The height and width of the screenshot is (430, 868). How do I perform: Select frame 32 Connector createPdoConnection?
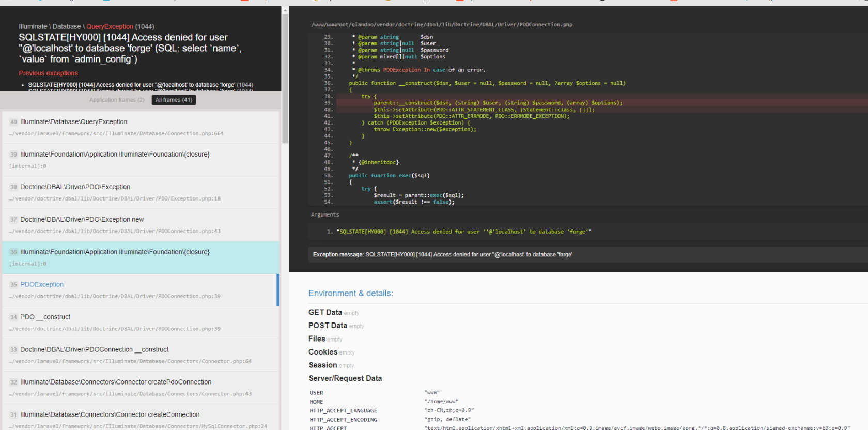tap(141, 388)
